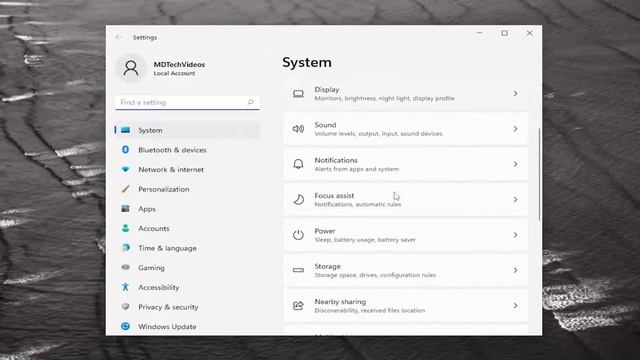
Task: Click the Privacy shield icon
Action: click(x=125, y=307)
